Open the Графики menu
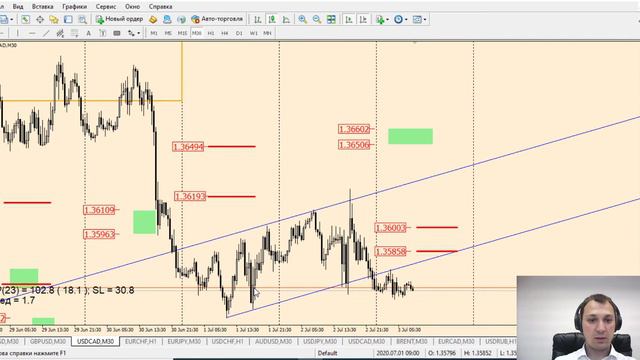Image resolution: width=640 pixels, height=360 pixels. pyautogui.click(x=74, y=7)
